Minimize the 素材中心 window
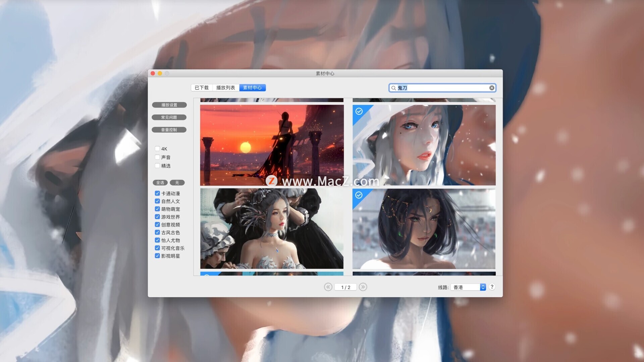 pyautogui.click(x=160, y=73)
